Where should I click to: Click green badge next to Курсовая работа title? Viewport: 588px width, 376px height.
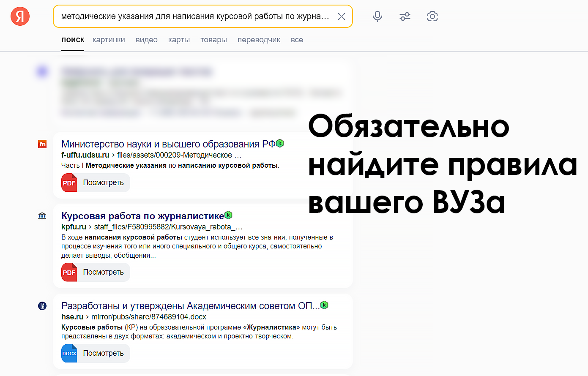click(228, 215)
